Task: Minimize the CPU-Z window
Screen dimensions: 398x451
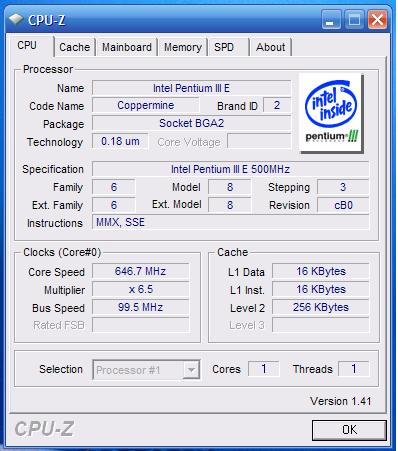Action: [330, 20]
